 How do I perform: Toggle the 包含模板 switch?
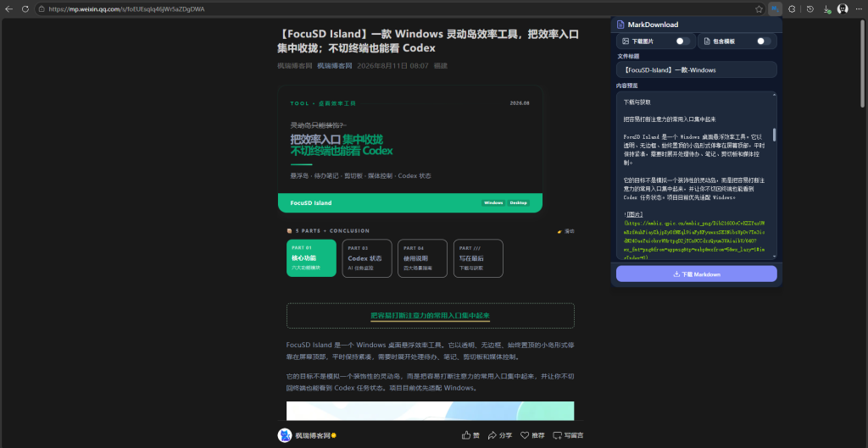tap(764, 41)
